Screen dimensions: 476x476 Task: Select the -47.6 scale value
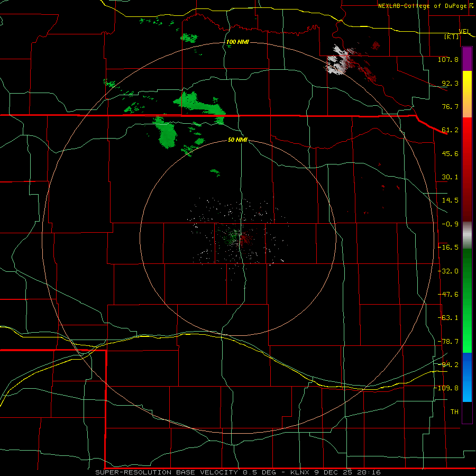pyautogui.click(x=448, y=295)
